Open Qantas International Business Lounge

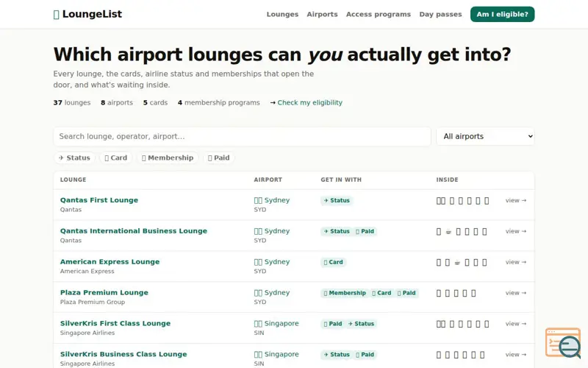[134, 231]
